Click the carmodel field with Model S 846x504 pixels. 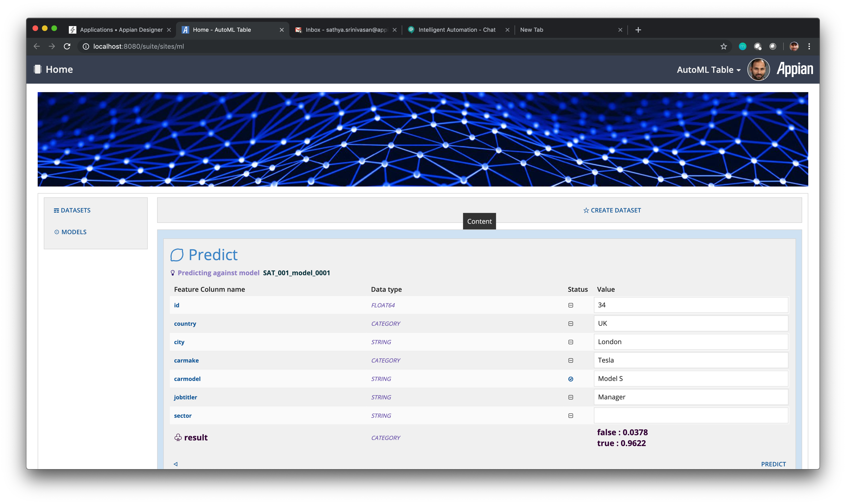(x=691, y=378)
